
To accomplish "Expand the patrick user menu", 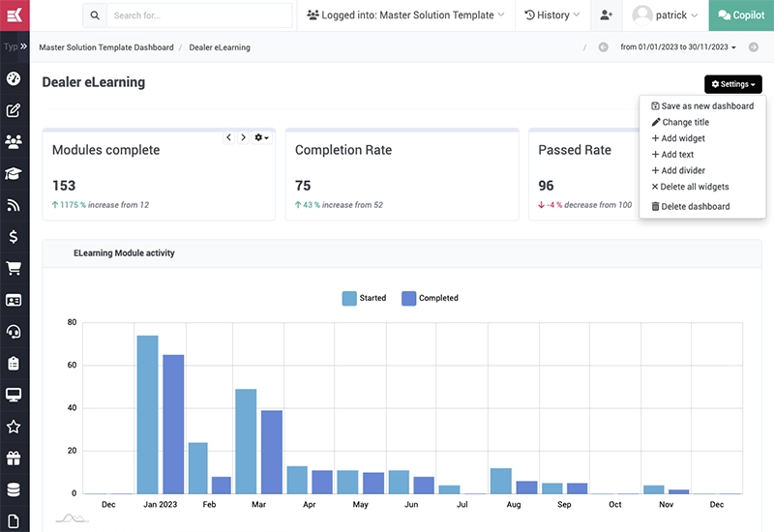I will click(666, 15).
